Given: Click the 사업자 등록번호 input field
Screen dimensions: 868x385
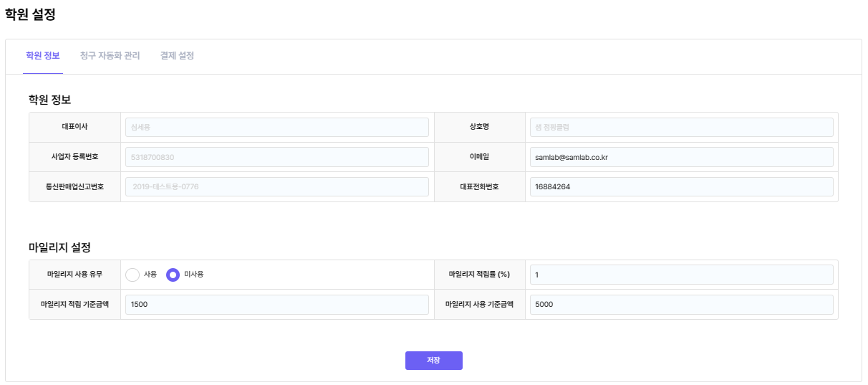Looking at the screenshot, I should 277,157.
